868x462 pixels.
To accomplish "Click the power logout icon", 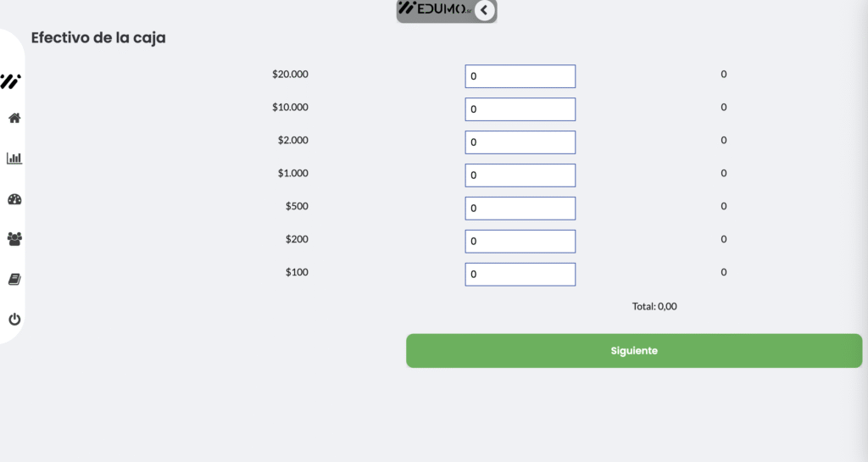I will 14,320.
